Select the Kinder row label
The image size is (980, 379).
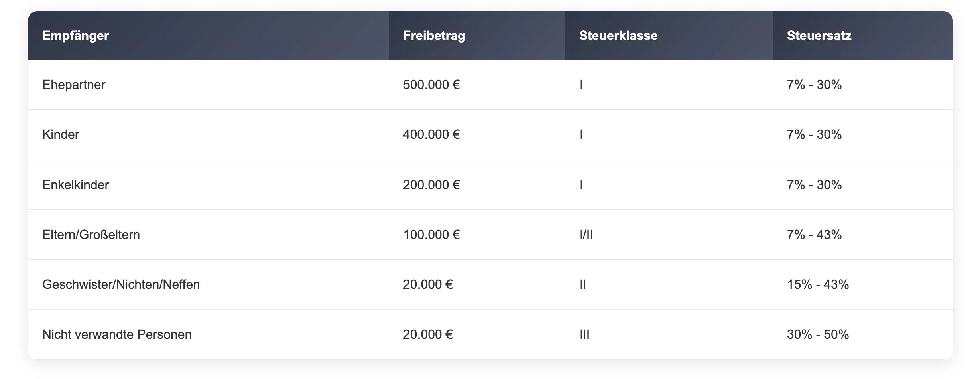[61, 135]
